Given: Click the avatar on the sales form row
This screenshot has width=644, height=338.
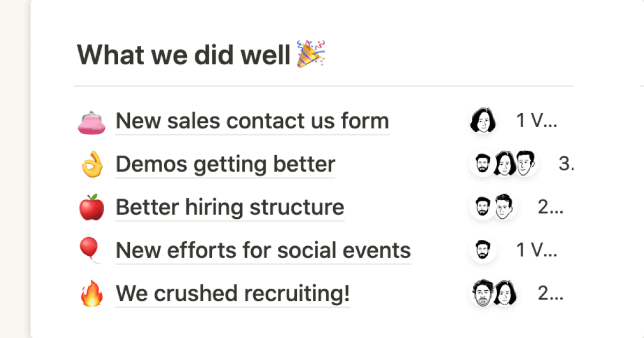Looking at the screenshot, I should (482, 121).
